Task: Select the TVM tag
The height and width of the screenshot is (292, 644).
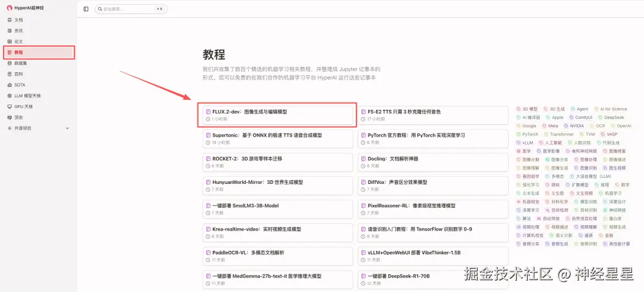Action: point(587,134)
